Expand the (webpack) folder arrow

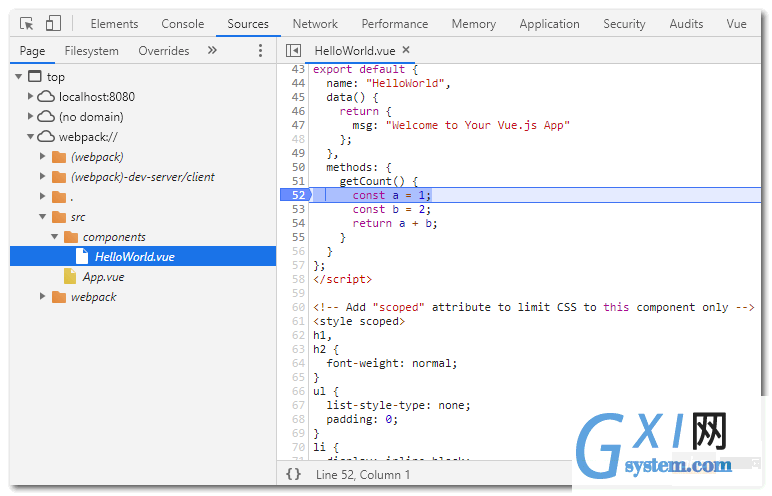pos(42,156)
